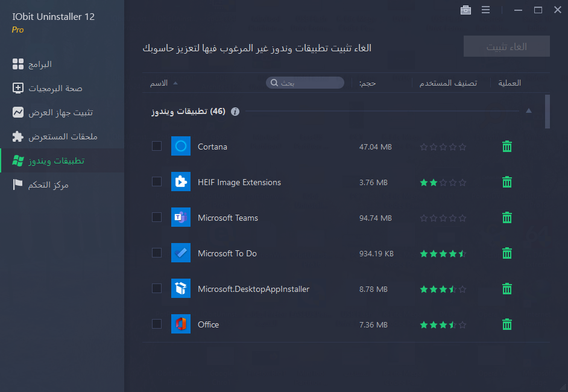The height and width of the screenshot is (392, 568).
Task: Click the puzzle piece icon for ملحقات المستعرض
Action: coord(17,136)
